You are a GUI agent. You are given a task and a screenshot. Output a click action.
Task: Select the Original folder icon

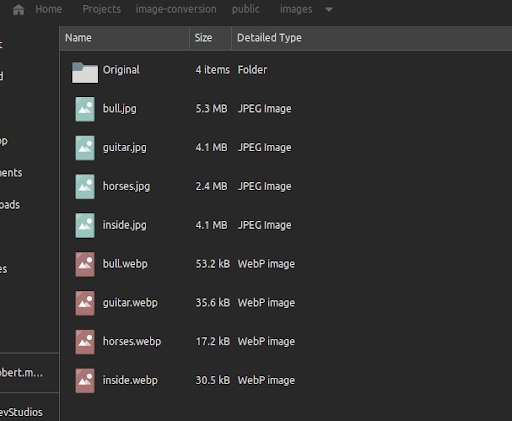85,72
